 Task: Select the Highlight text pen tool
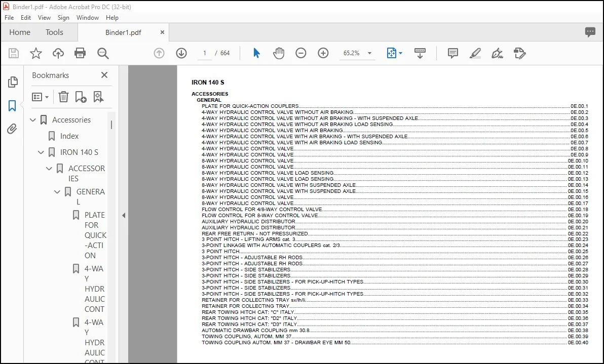pyautogui.click(x=475, y=53)
